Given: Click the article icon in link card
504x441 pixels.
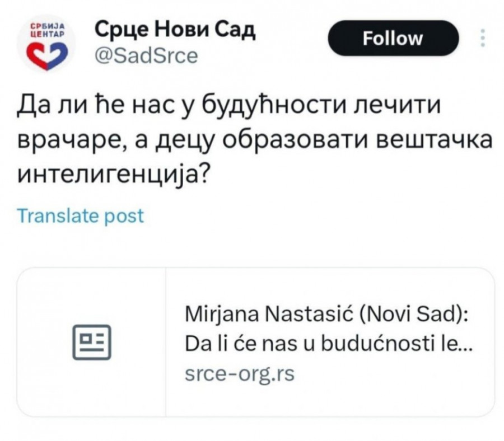Looking at the screenshot, I should pos(92,341).
